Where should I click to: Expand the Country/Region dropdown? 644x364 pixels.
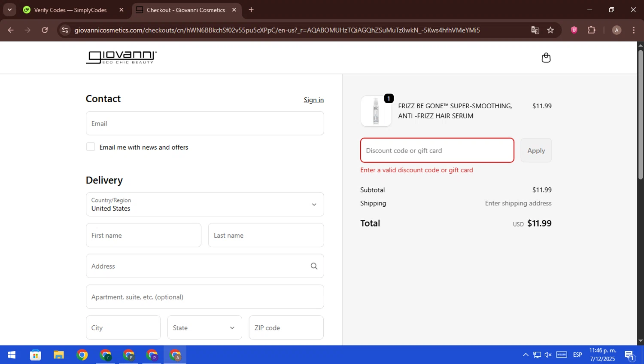coord(205,204)
